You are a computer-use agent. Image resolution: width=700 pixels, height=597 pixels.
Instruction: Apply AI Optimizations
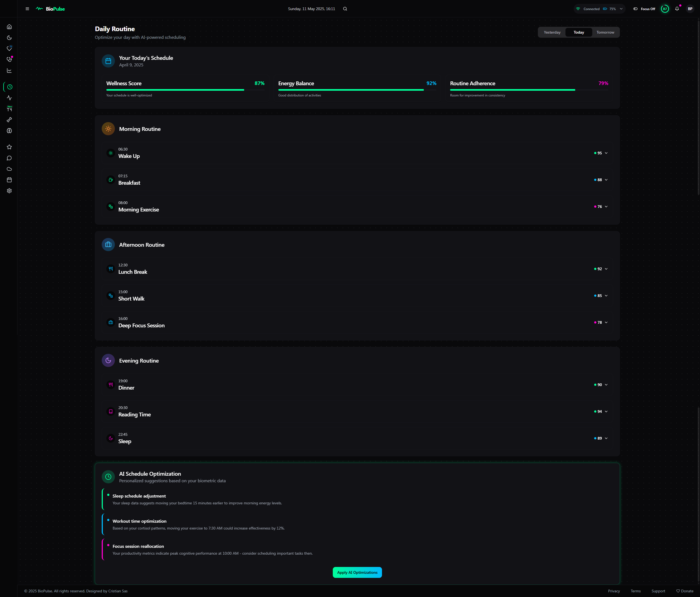357,572
